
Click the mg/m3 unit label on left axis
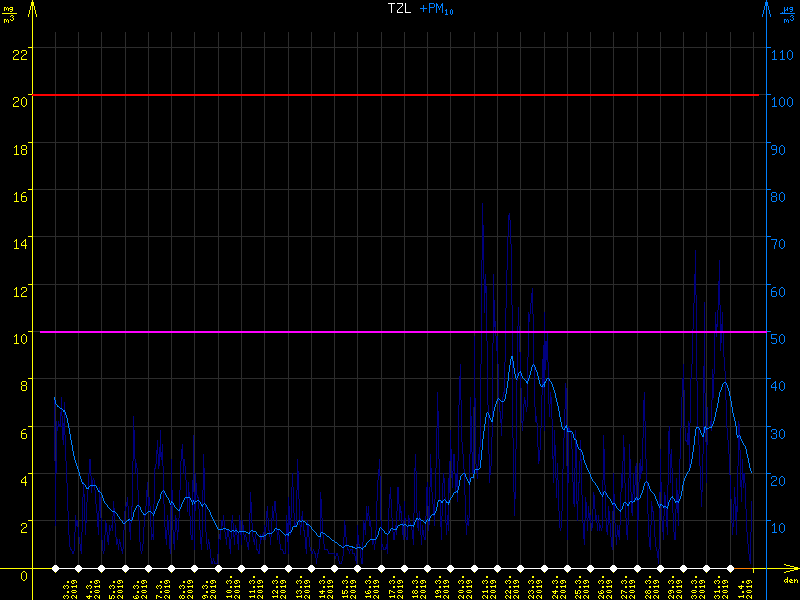9,12
